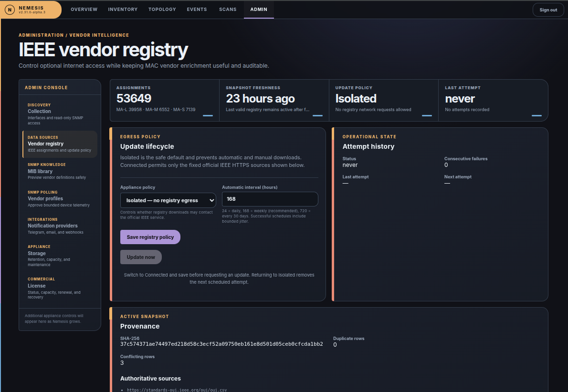Viewport: 568px width, 392px height.
Task: Click the Consecutive failures value 0
Action: (x=446, y=165)
